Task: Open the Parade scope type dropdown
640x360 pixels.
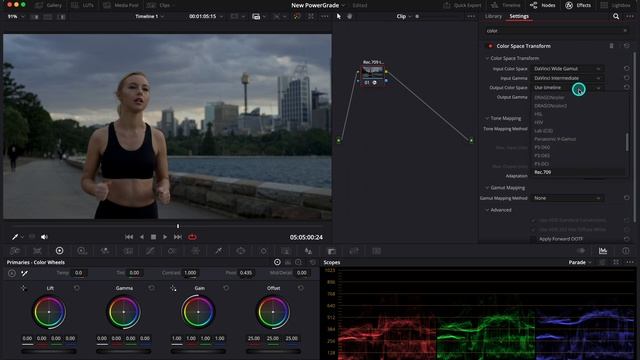Action: 580,262
